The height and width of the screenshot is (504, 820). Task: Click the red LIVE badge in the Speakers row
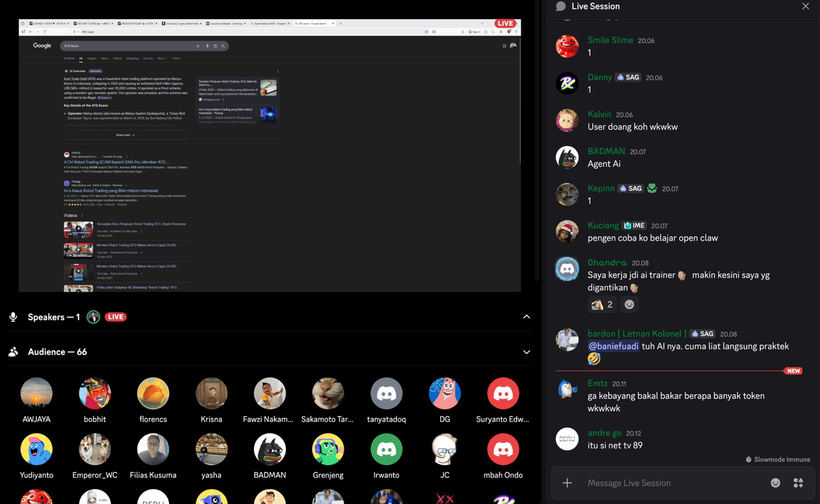click(115, 316)
